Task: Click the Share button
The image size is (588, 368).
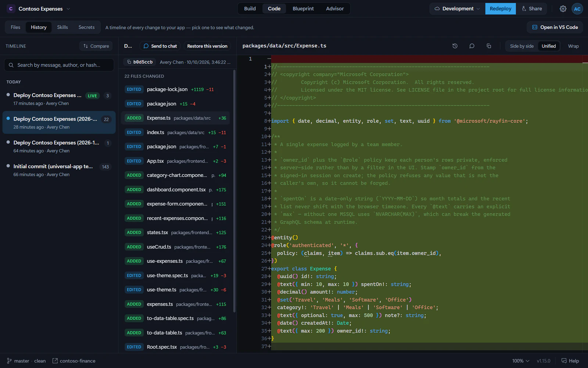Action: tap(532, 9)
